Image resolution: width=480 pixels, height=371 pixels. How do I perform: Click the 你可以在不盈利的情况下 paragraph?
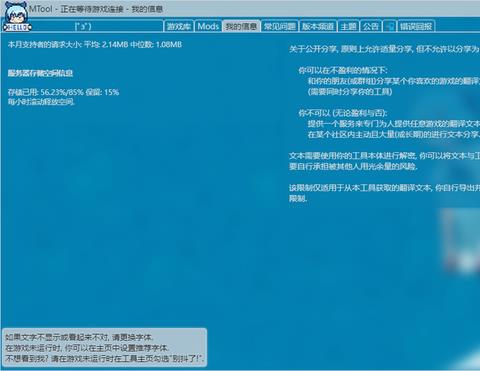click(x=389, y=81)
